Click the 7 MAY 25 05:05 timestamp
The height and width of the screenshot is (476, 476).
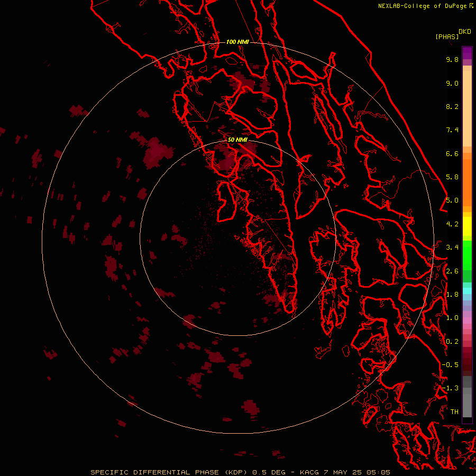pyautogui.click(x=357, y=472)
